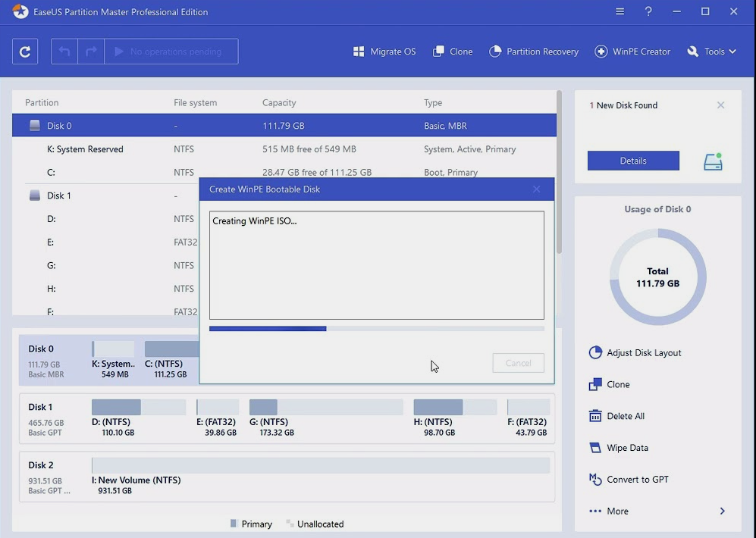Choose Clone in the right side panel

coord(610,384)
